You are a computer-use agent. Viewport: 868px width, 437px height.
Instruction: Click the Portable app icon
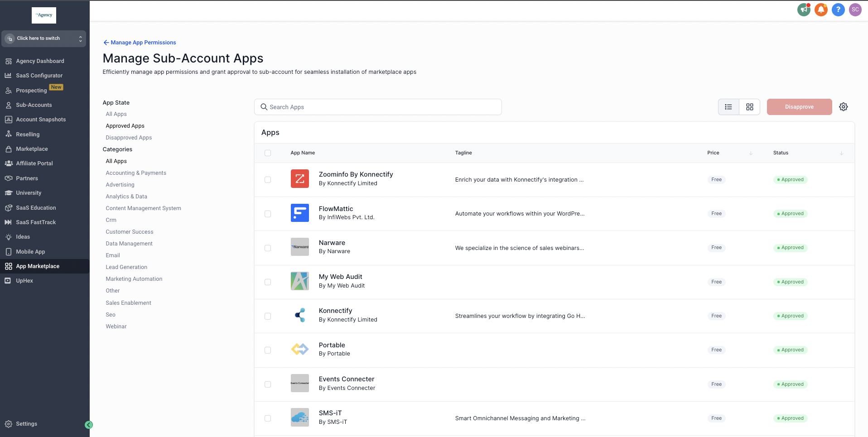pyautogui.click(x=300, y=349)
